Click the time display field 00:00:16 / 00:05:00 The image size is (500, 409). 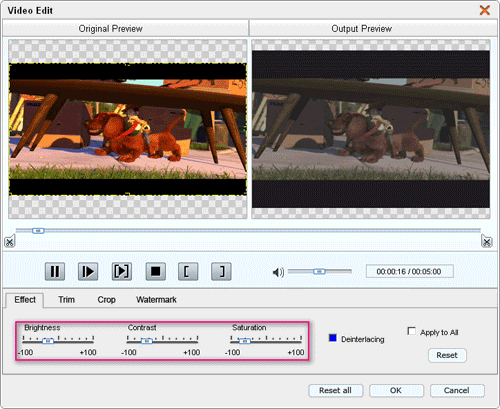(x=410, y=271)
